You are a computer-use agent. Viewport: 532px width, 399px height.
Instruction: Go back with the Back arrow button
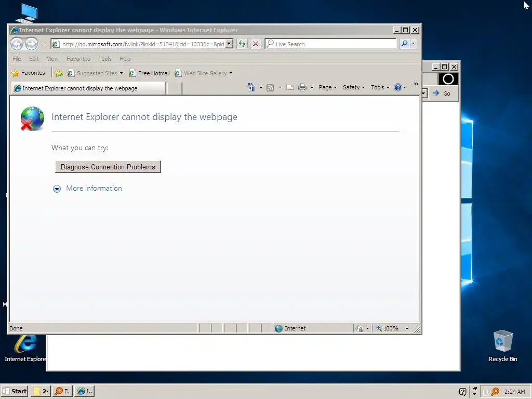click(17, 44)
